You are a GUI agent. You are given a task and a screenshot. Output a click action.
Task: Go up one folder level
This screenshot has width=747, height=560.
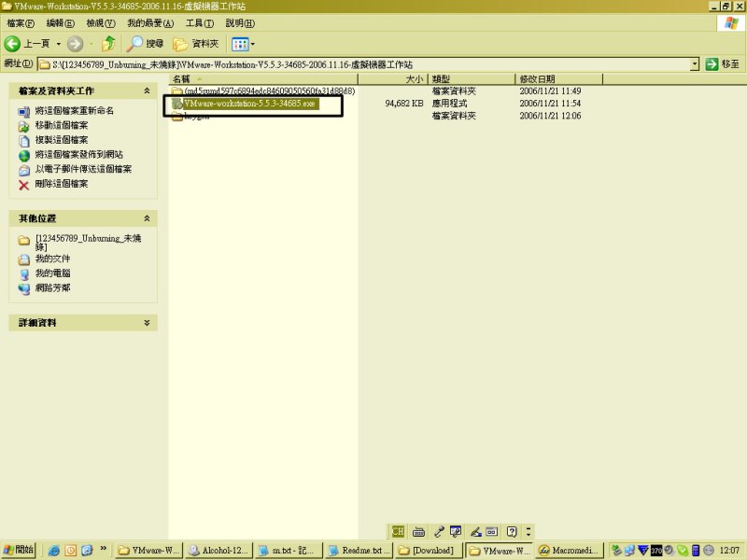click(108, 44)
